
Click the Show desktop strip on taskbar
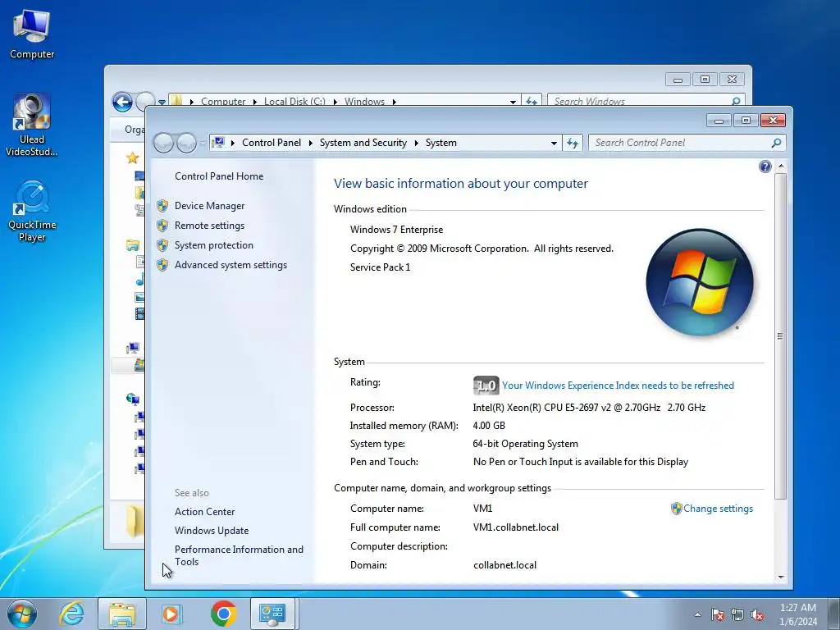coord(834,614)
